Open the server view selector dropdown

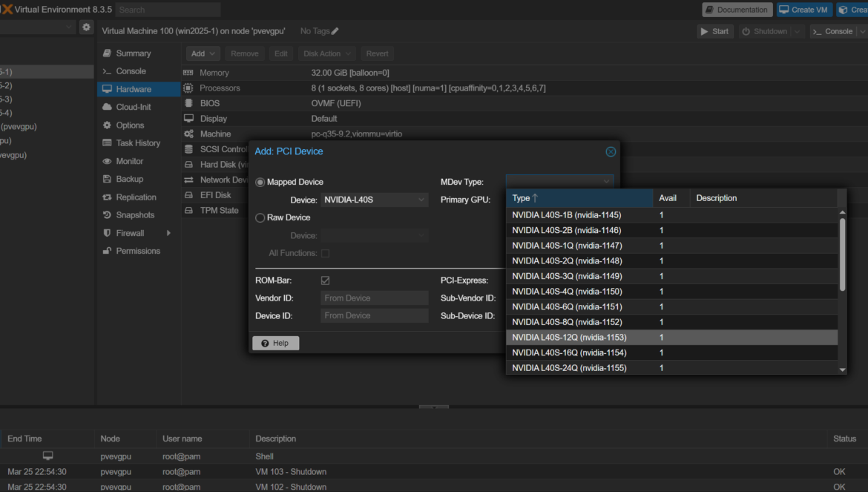[69, 27]
